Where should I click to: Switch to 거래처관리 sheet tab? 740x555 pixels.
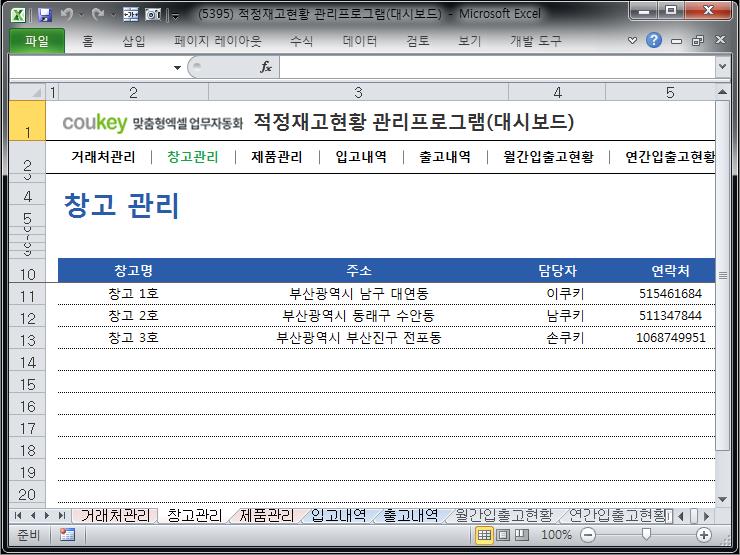(115, 516)
